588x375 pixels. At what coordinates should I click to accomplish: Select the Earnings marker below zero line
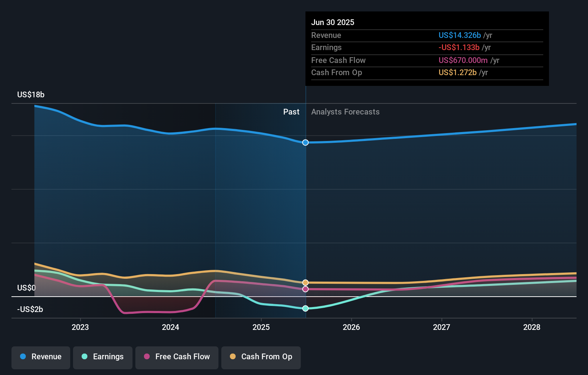305,308
